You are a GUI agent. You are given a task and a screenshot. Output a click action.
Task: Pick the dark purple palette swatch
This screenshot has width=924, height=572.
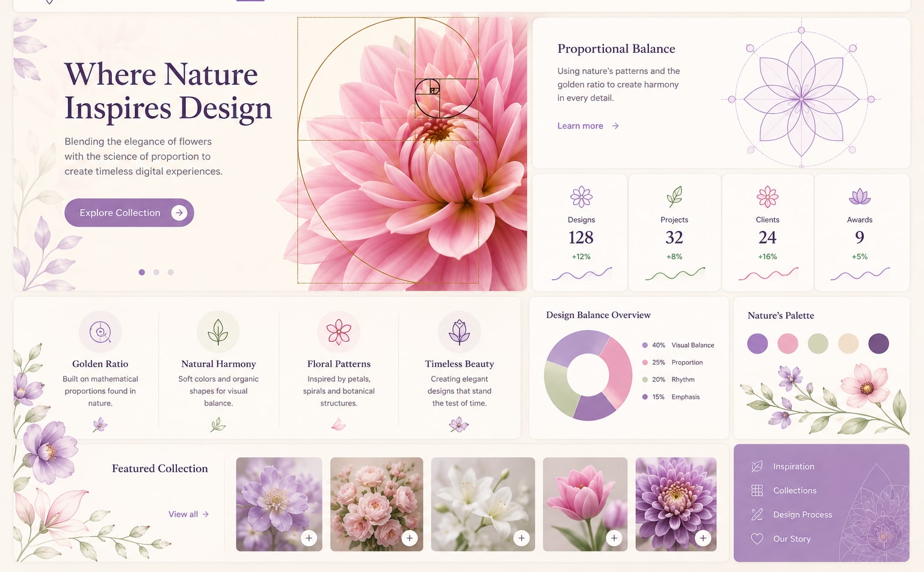point(879,343)
